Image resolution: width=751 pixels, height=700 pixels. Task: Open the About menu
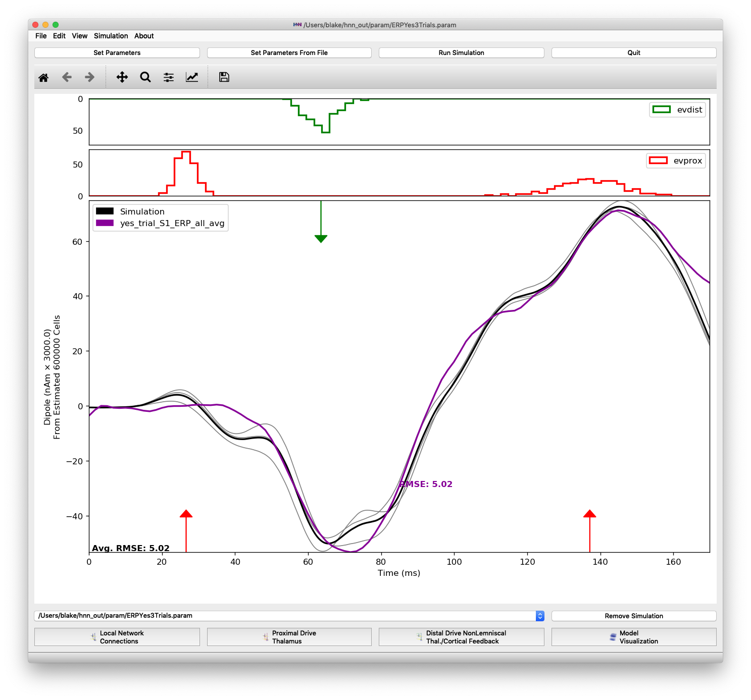point(144,36)
